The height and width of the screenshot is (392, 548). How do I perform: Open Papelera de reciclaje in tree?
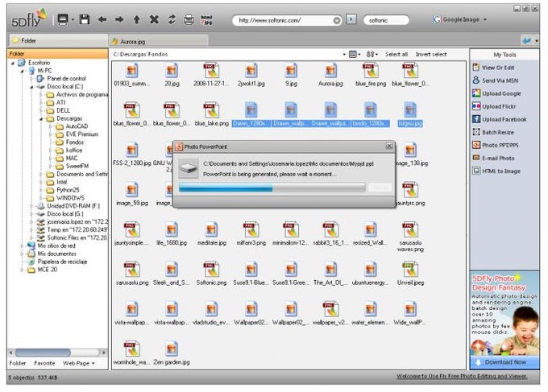click(x=62, y=262)
